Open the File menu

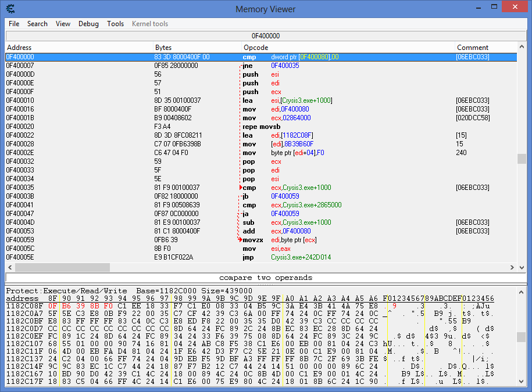click(x=14, y=24)
